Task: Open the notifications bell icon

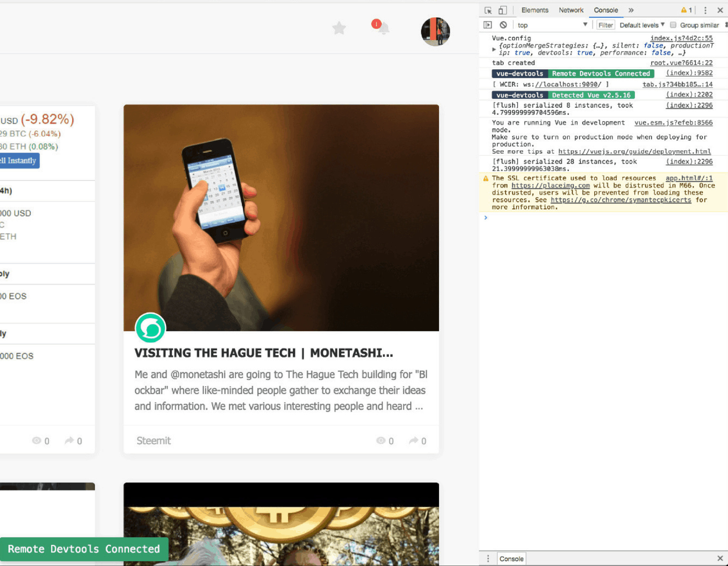Action: tap(383, 28)
